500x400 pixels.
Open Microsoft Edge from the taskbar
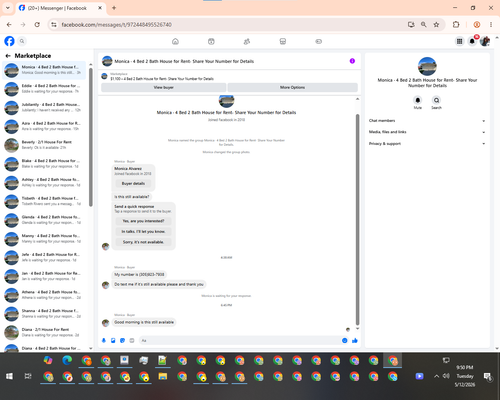click(x=67, y=360)
